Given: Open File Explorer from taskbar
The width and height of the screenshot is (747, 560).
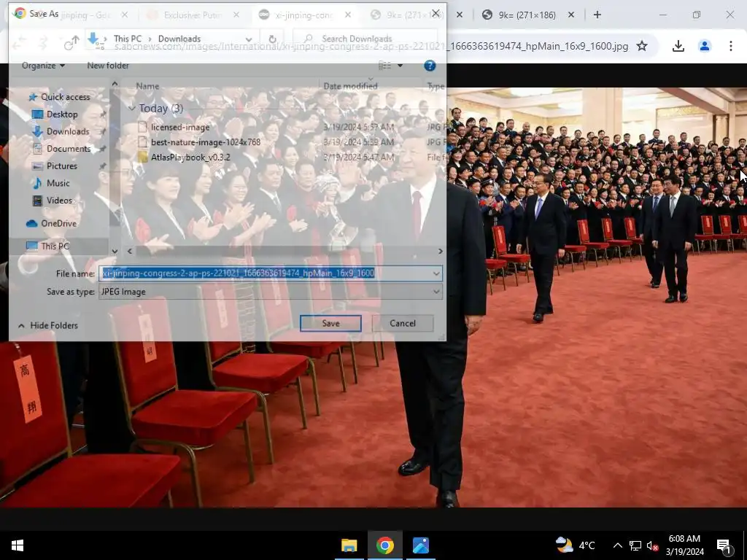Looking at the screenshot, I should click(x=349, y=545).
